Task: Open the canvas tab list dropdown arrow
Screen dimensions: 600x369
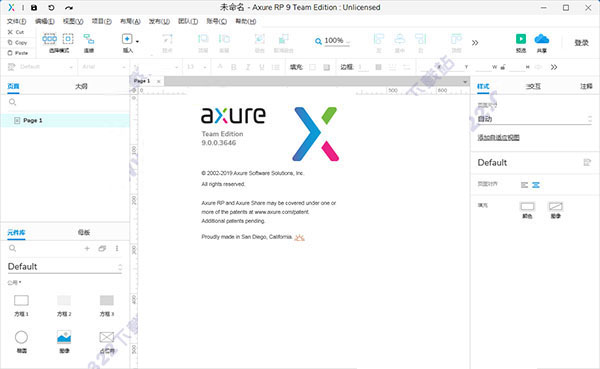Action: click(465, 82)
